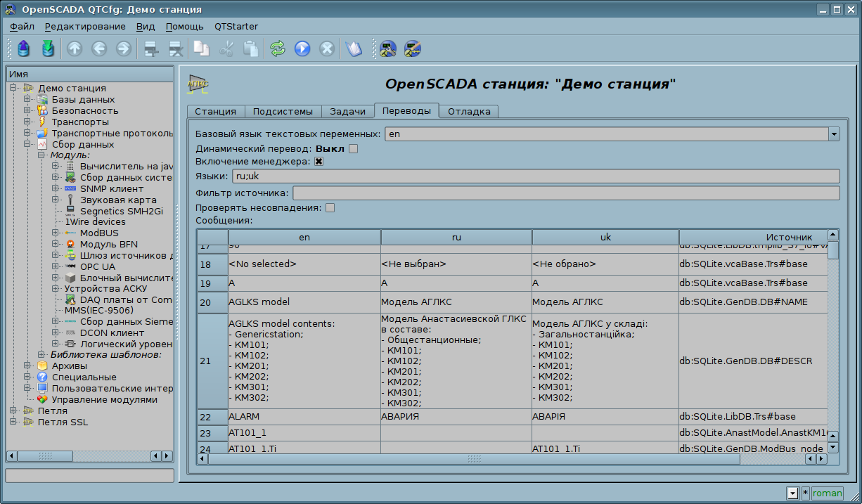Click the load from database toolbar icon
862x504 pixels.
24,49
